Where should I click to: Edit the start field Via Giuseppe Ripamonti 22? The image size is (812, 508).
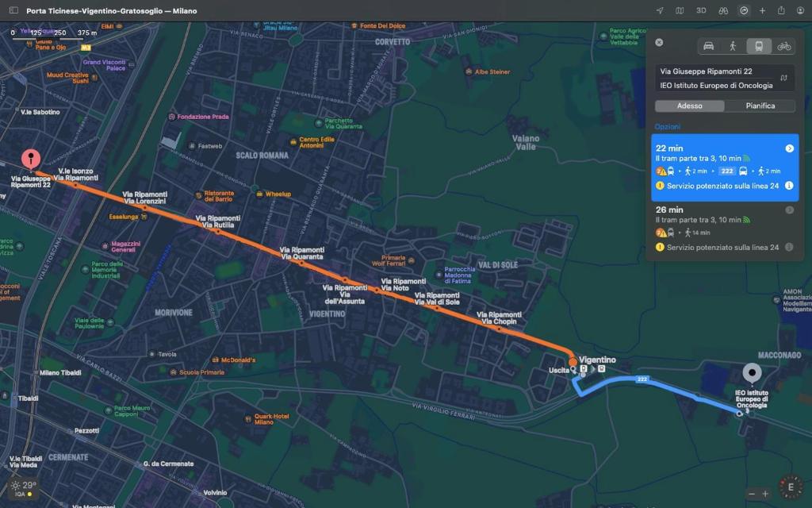click(717, 71)
